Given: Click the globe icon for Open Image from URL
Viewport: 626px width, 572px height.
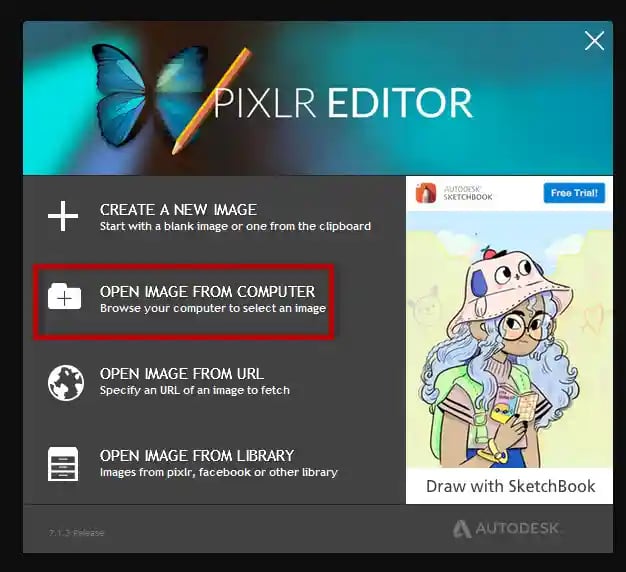Looking at the screenshot, I should (x=66, y=382).
